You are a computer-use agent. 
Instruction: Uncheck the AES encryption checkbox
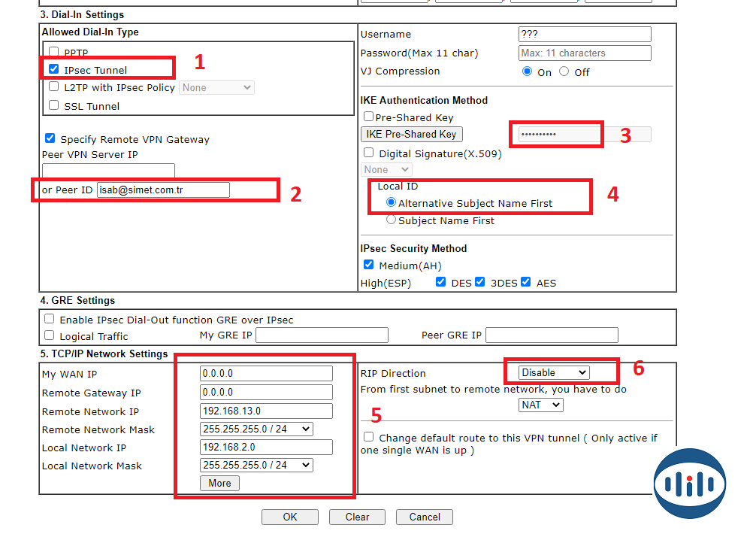click(525, 282)
